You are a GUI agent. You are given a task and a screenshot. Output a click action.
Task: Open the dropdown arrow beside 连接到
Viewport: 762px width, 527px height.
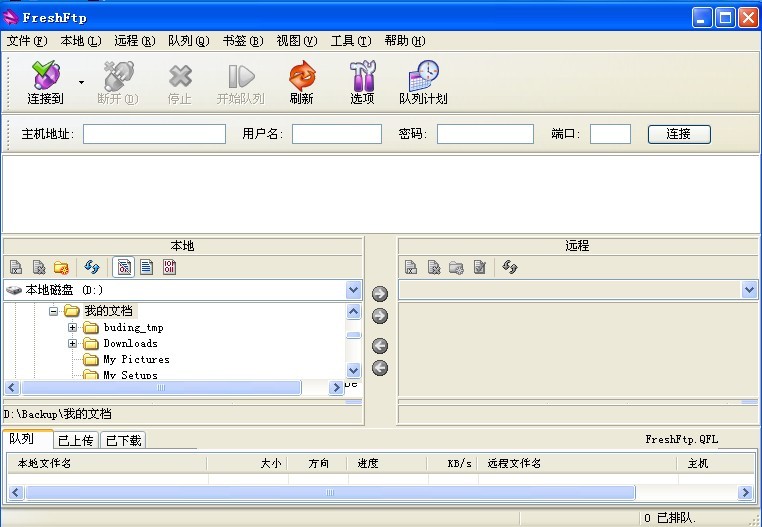pos(80,81)
